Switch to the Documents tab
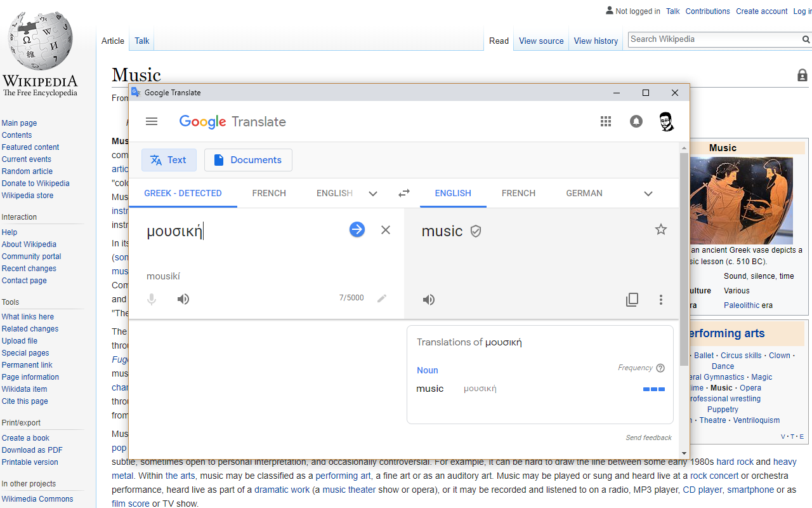The height and width of the screenshot is (508, 812). pyautogui.click(x=248, y=159)
